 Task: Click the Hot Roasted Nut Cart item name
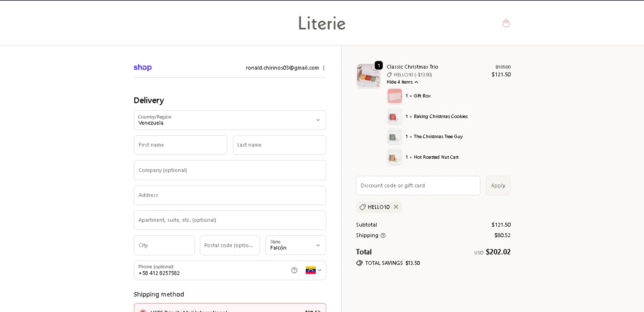pos(436,157)
